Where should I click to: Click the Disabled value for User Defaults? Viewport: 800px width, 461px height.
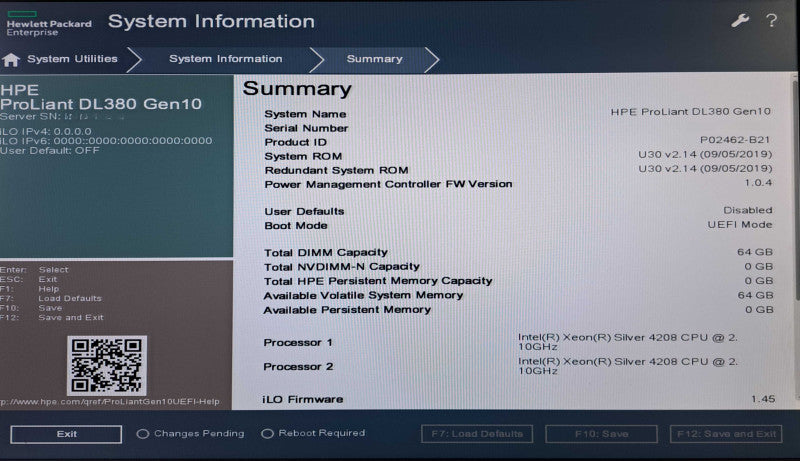coord(747,210)
